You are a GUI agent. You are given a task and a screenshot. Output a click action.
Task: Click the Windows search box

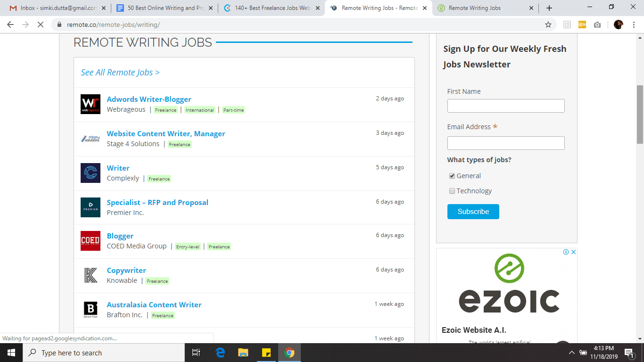pyautogui.click(x=104, y=353)
